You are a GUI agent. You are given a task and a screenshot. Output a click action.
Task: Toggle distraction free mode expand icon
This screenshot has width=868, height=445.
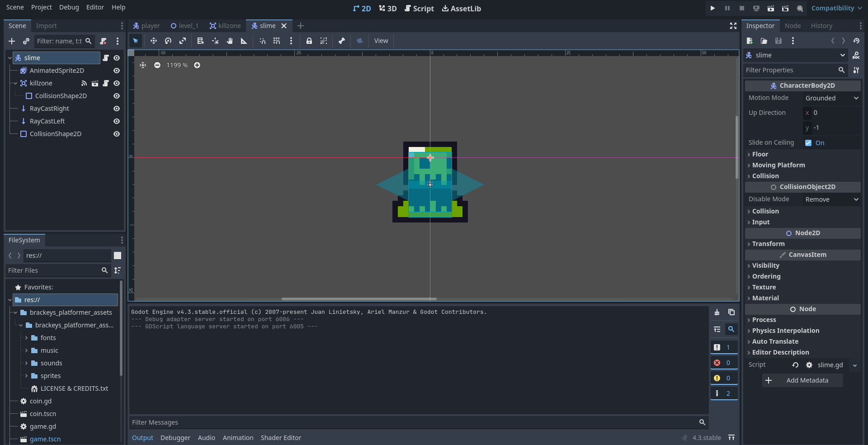coord(733,26)
